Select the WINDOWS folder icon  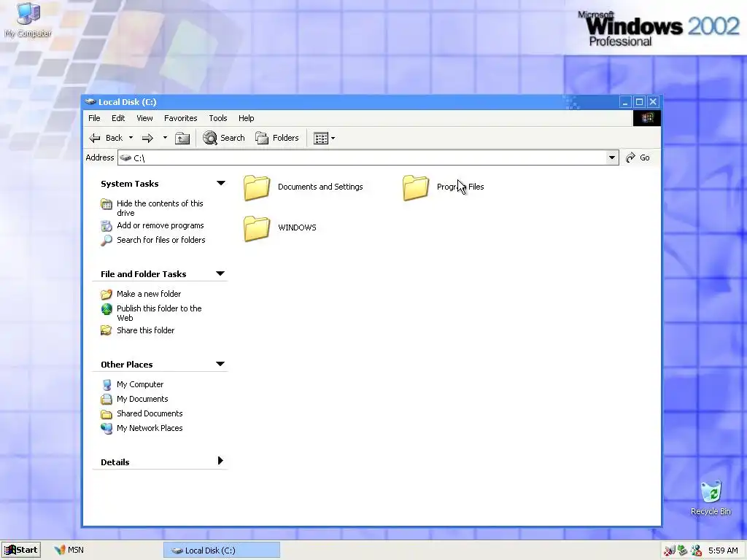click(x=257, y=228)
